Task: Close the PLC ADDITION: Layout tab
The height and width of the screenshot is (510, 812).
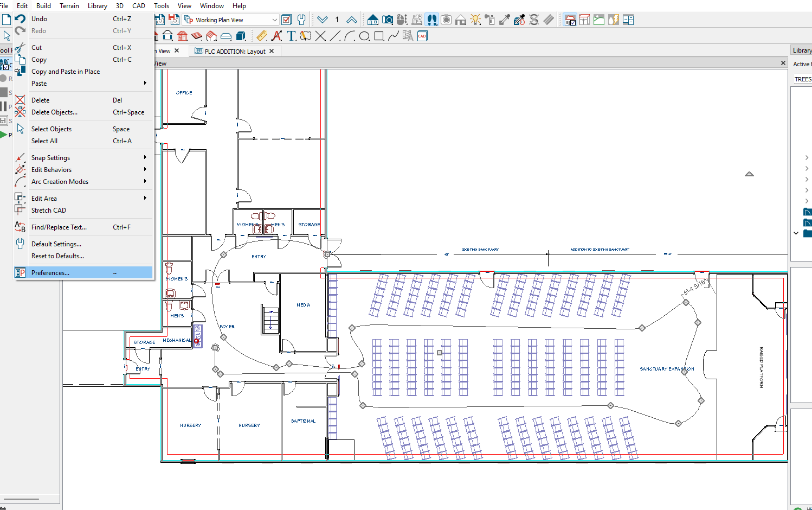Action: tap(272, 52)
